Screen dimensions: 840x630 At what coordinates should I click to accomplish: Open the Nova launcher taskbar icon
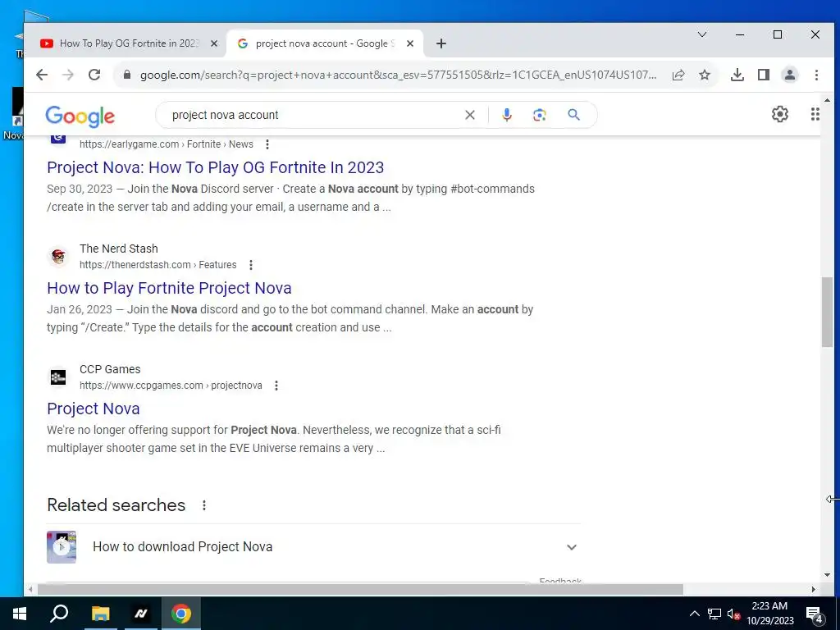point(141,614)
